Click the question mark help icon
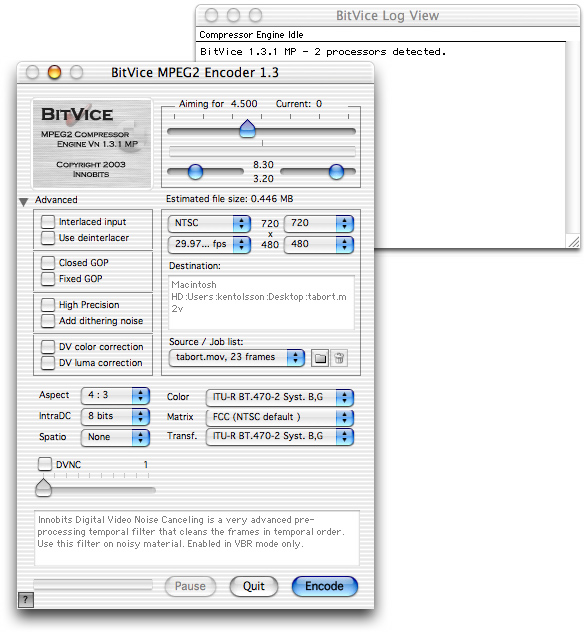This screenshot has width=587, height=636. tap(26, 600)
